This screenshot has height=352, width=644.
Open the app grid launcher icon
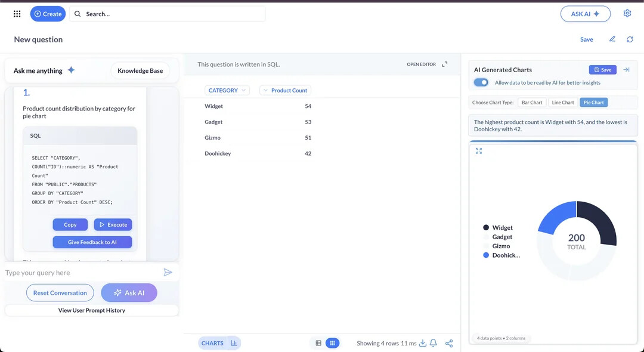coord(17,14)
